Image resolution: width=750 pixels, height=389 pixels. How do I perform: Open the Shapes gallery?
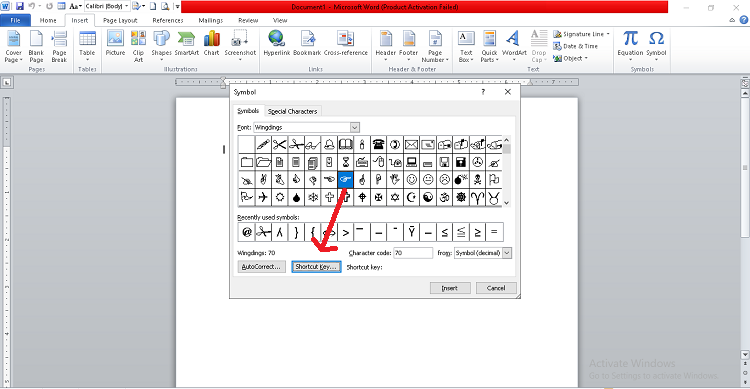click(161, 46)
